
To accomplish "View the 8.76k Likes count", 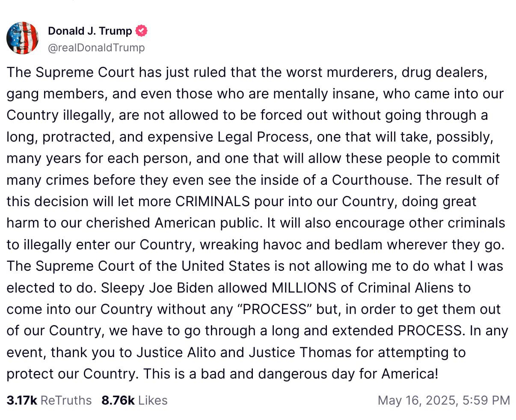I will [118, 400].
